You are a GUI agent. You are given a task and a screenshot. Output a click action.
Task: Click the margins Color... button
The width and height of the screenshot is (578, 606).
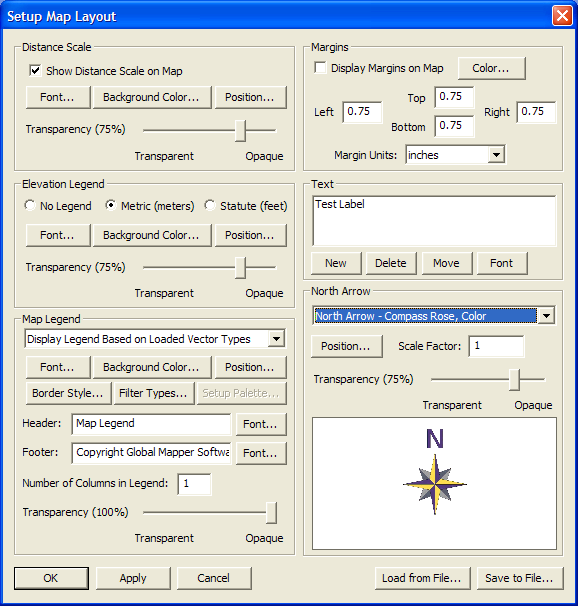491,68
